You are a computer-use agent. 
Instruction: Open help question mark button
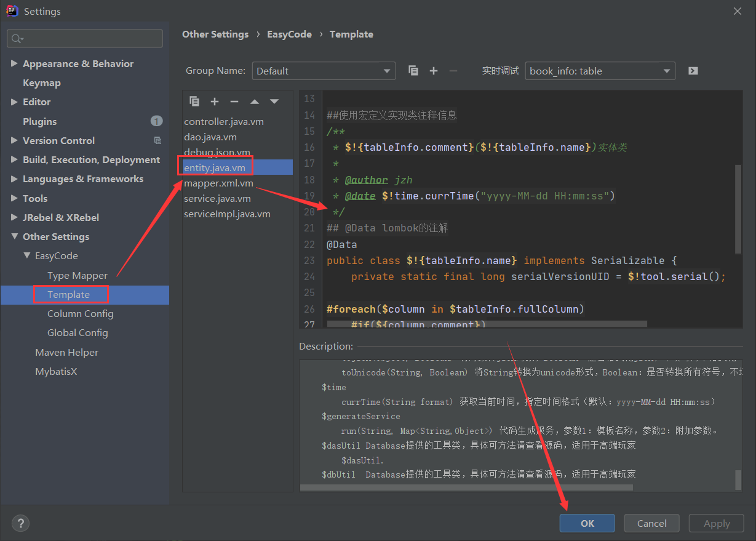[x=20, y=523]
